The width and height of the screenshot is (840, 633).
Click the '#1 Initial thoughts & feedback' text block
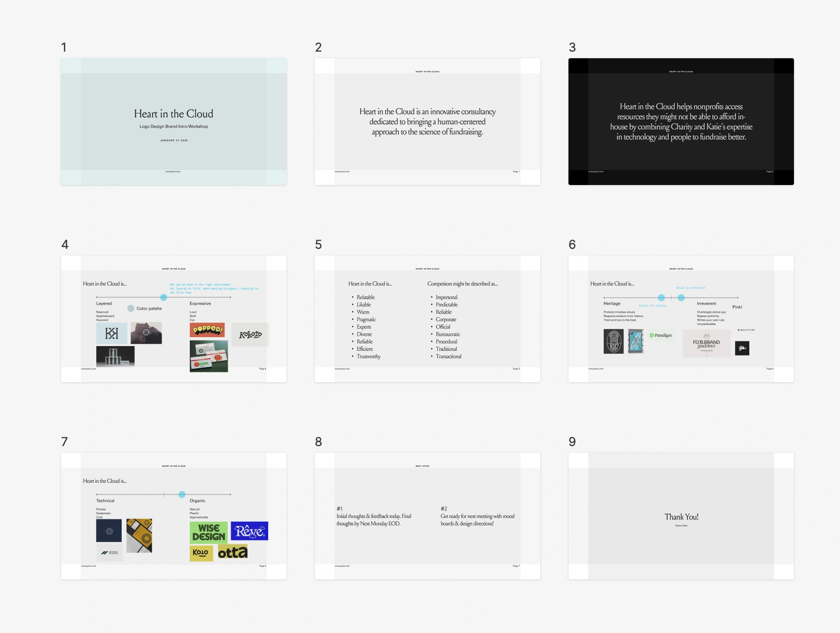point(374,517)
